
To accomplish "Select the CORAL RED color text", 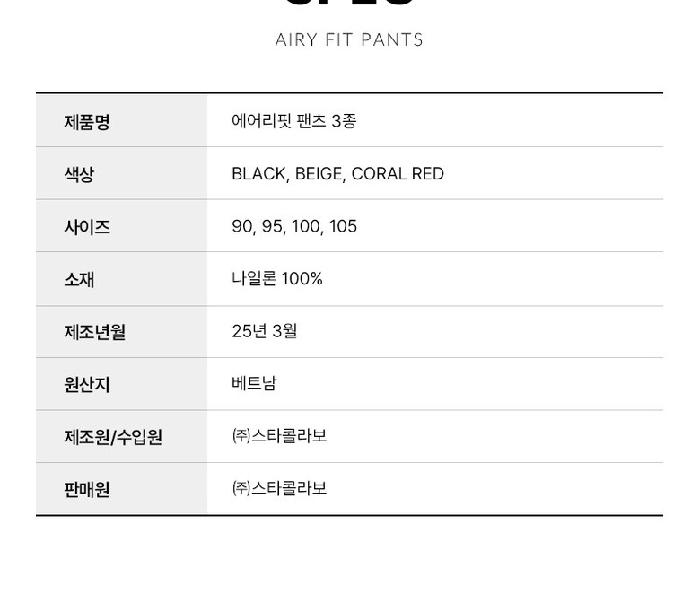I will (398, 174).
